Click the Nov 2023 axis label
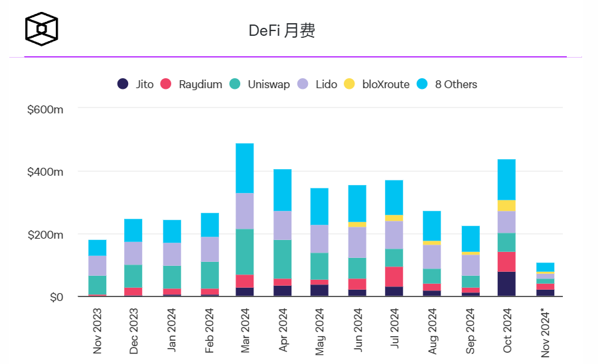Screen dimensions: 598x364 click(98, 331)
